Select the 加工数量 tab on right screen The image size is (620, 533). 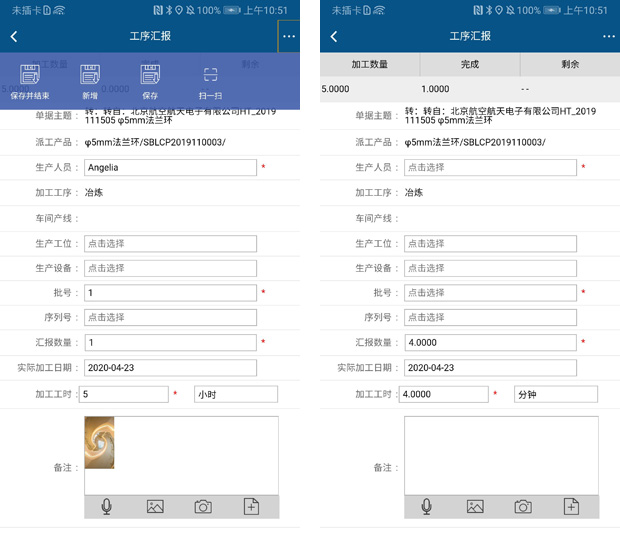pyautogui.click(x=369, y=64)
